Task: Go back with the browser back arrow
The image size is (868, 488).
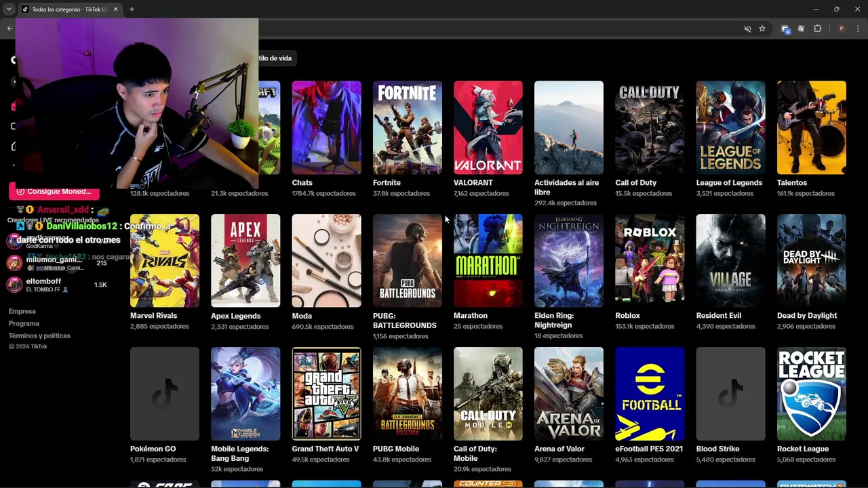Action: [9, 28]
